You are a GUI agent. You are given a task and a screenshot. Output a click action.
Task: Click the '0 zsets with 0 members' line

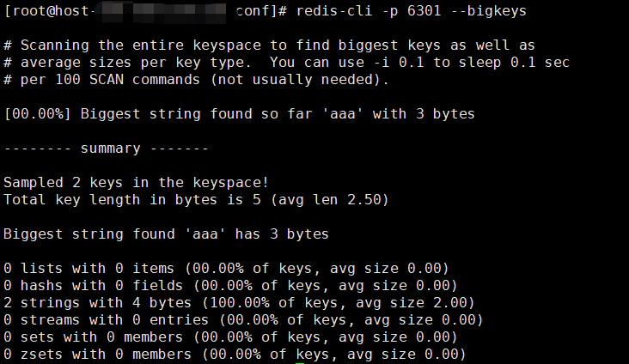pyautogui.click(x=235, y=354)
